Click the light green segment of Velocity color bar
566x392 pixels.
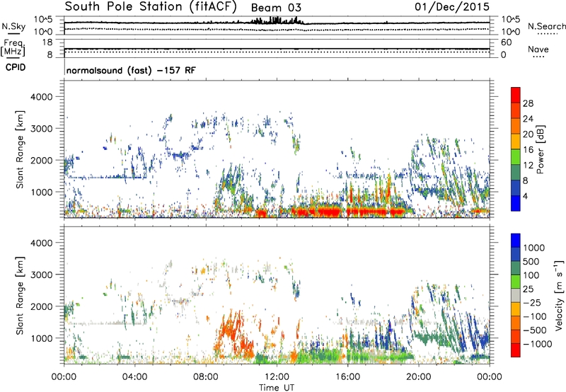pyautogui.click(x=516, y=282)
